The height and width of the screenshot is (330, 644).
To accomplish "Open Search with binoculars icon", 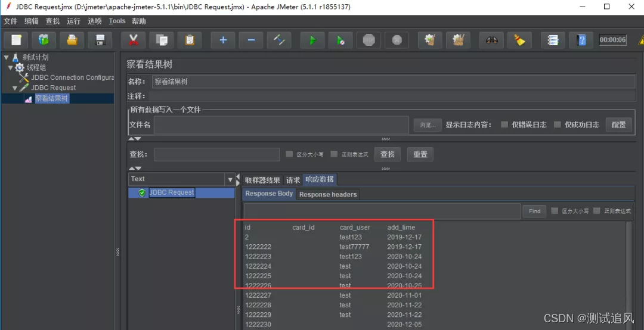I will pyautogui.click(x=491, y=40).
